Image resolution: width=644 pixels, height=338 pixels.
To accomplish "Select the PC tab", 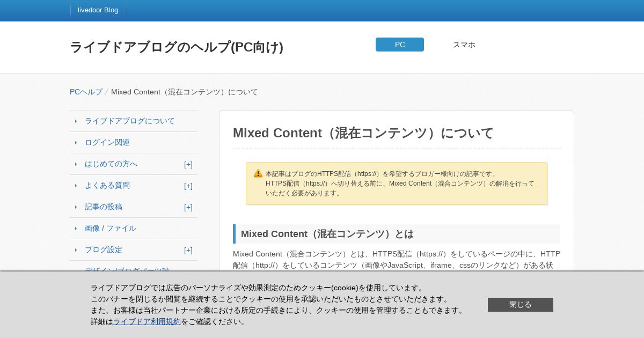I will (400, 45).
